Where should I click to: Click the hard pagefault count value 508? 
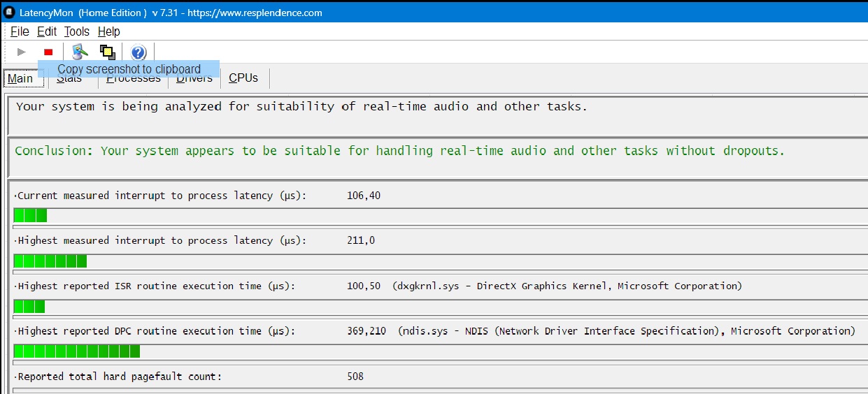coord(355,377)
